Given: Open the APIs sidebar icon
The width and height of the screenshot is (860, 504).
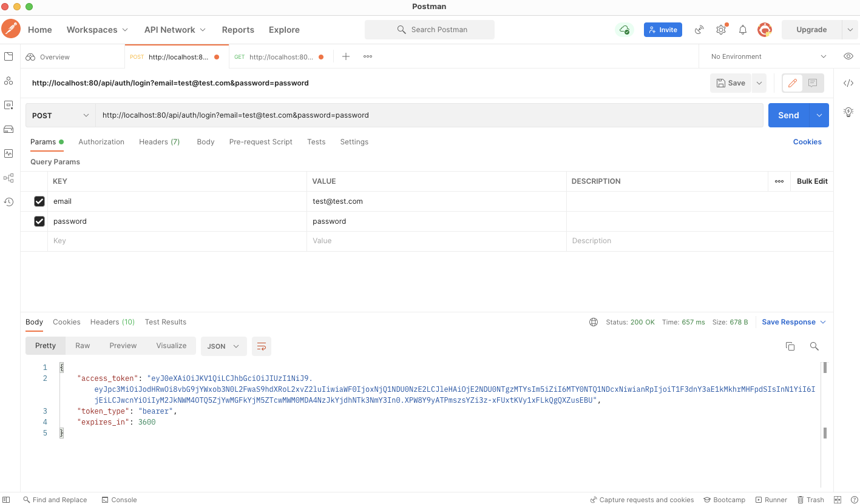Looking at the screenshot, I should pos(8,81).
